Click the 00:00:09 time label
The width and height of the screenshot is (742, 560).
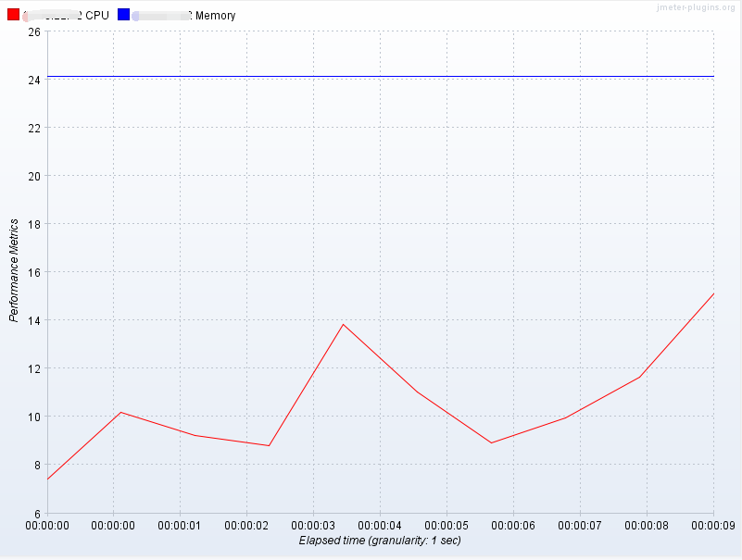(713, 526)
